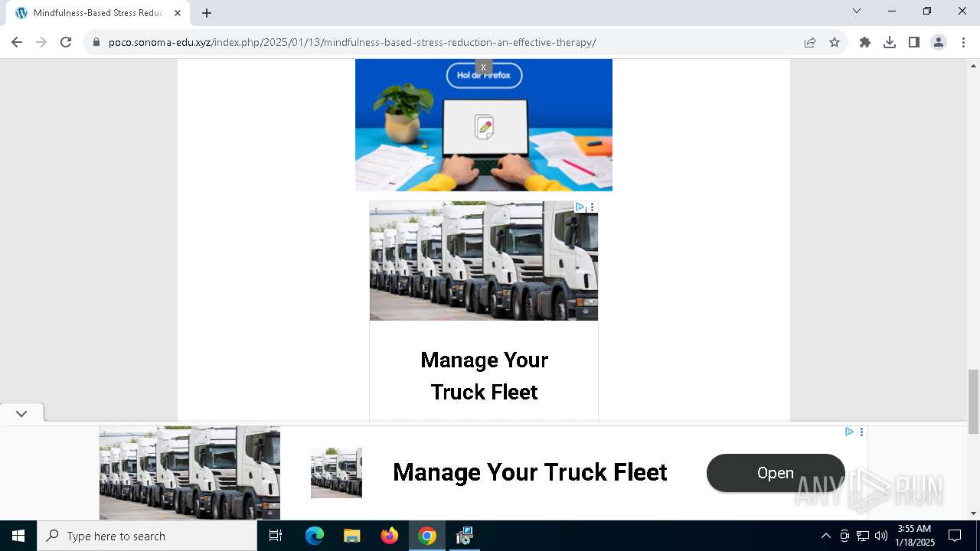Open the volume tray icon
980x551 pixels.
pos(881,536)
